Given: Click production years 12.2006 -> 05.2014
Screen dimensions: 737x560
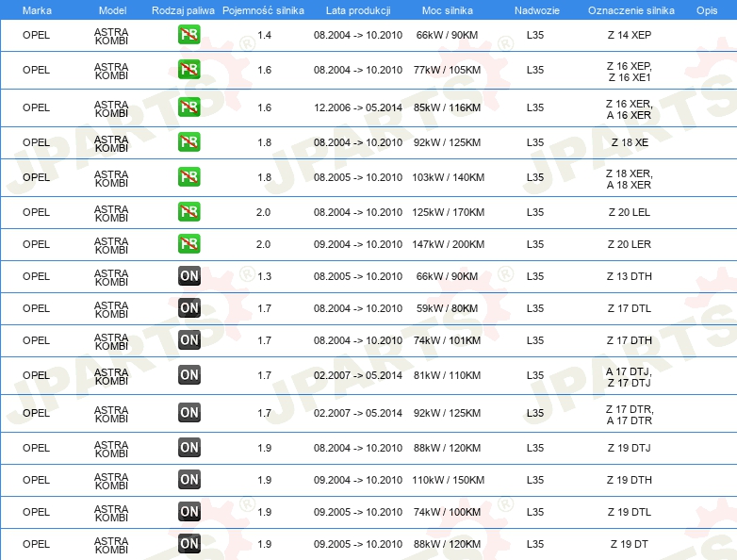Looking at the screenshot, I should click(x=358, y=107).
